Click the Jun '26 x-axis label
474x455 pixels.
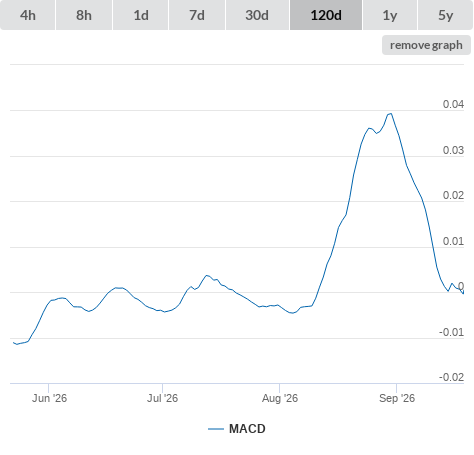click(x=49, y=398)
